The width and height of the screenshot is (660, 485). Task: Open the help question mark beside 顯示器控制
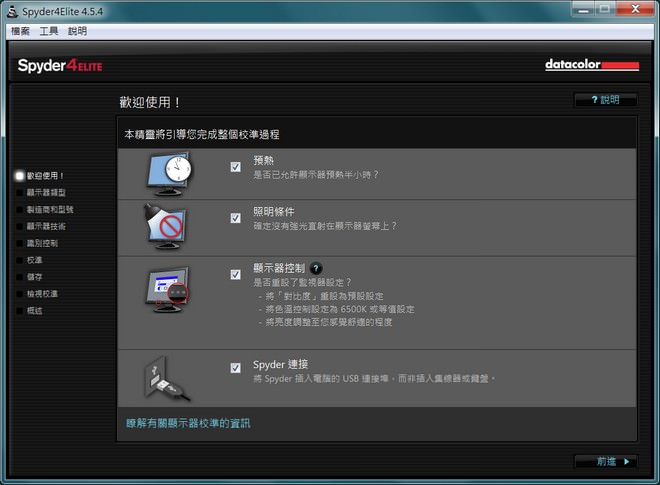point(316,268)
